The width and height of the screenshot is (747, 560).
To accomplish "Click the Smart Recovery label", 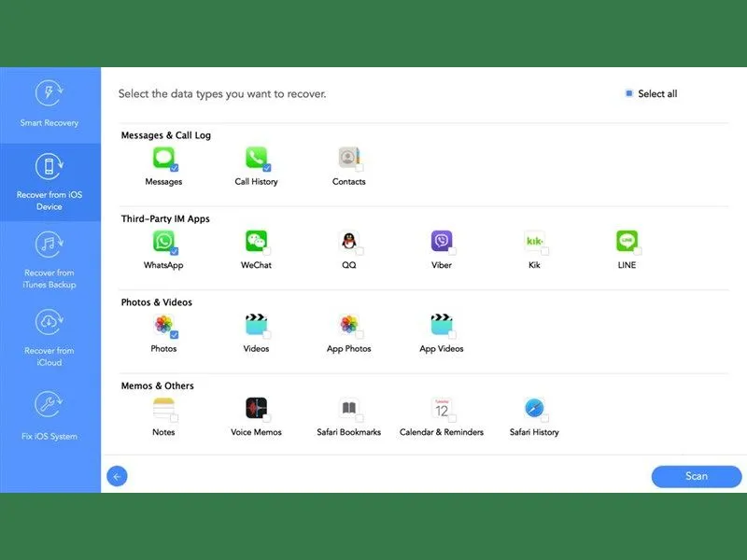I will [49, 123].
